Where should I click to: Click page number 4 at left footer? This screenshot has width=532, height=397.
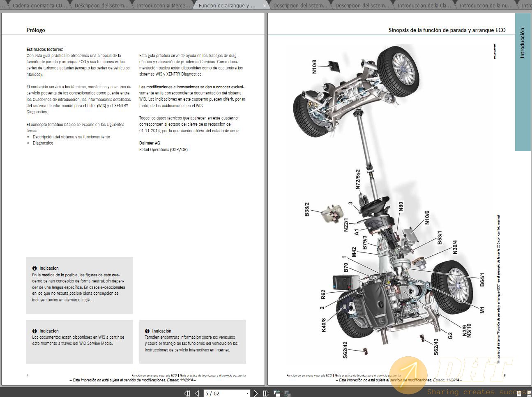click(28, 375)
